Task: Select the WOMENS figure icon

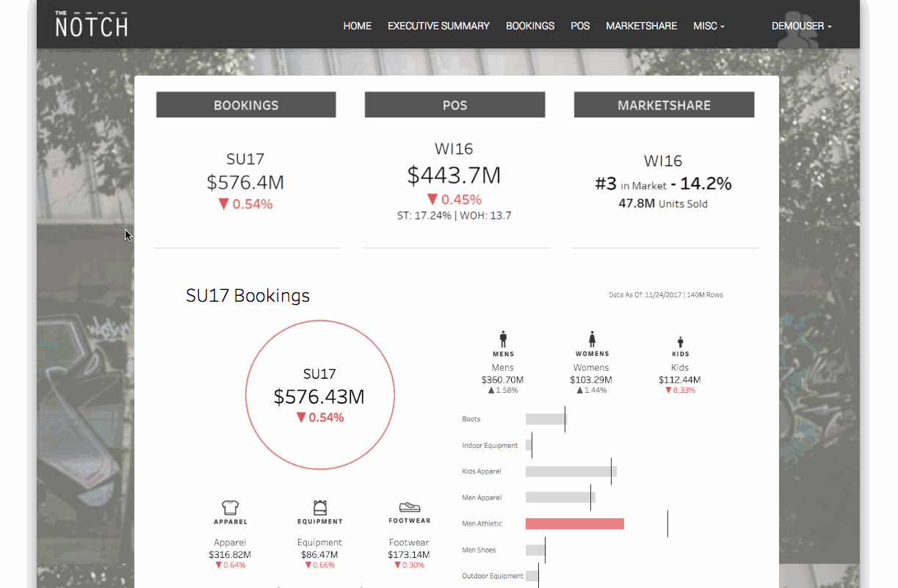Action: tap(592, 338)
